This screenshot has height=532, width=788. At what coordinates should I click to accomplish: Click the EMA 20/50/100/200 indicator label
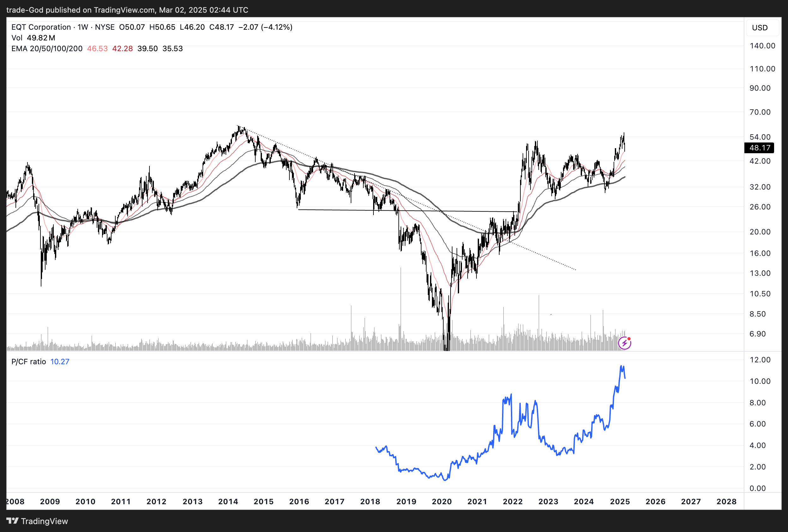tap(47, 48)
